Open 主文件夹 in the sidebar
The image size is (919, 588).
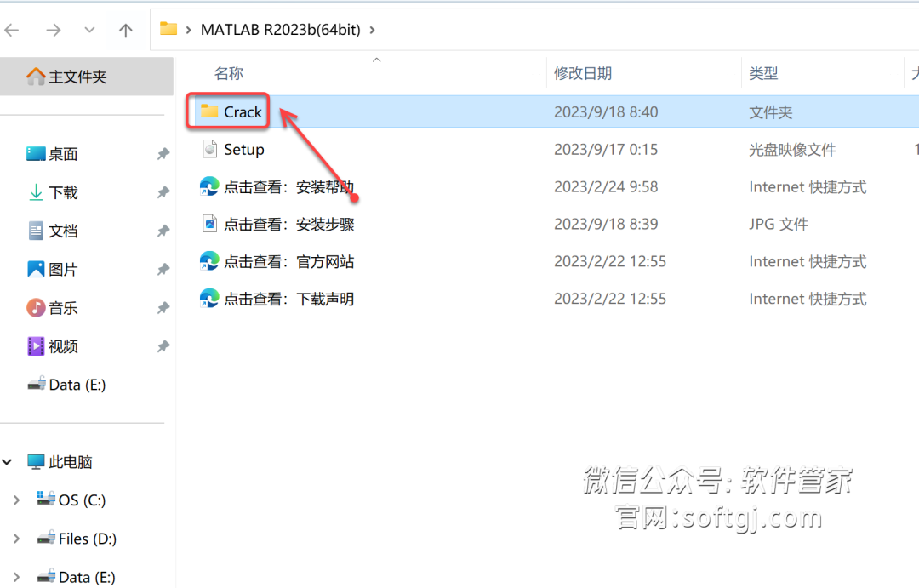coord(87,77)
